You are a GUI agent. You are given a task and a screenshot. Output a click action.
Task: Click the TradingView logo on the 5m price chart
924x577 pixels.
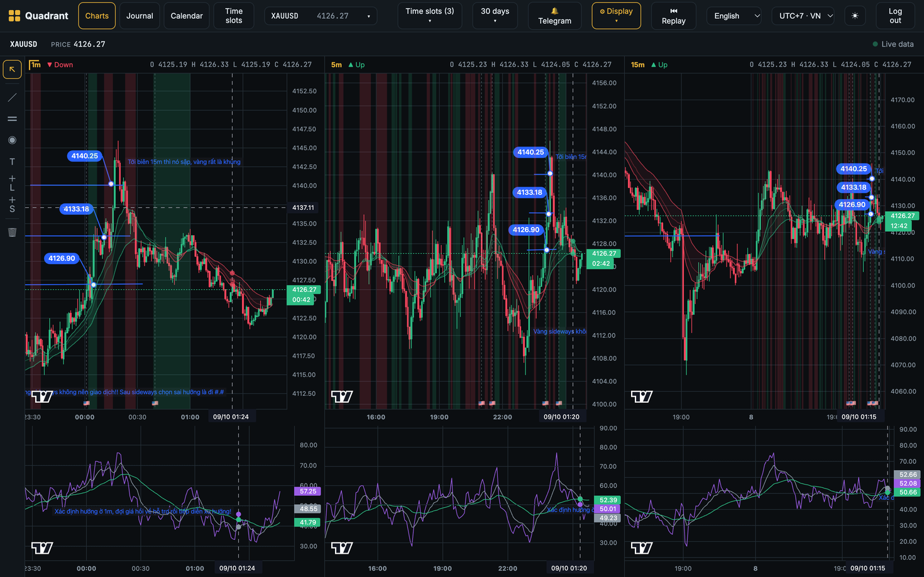coord(342,397)
